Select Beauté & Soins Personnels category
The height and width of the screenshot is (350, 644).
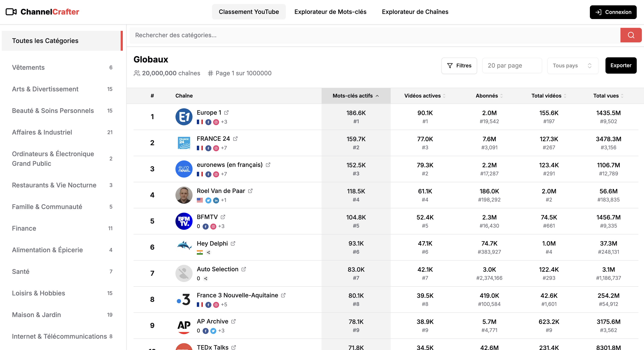tap(62, 111)
